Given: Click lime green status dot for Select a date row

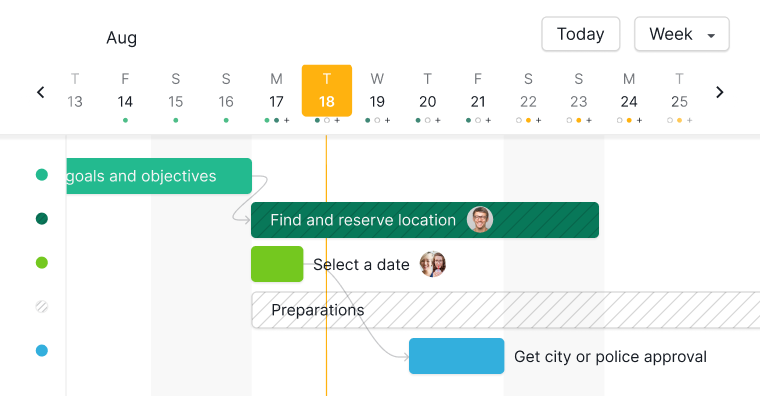Looking at the screenshot, I should pos(42,263).
